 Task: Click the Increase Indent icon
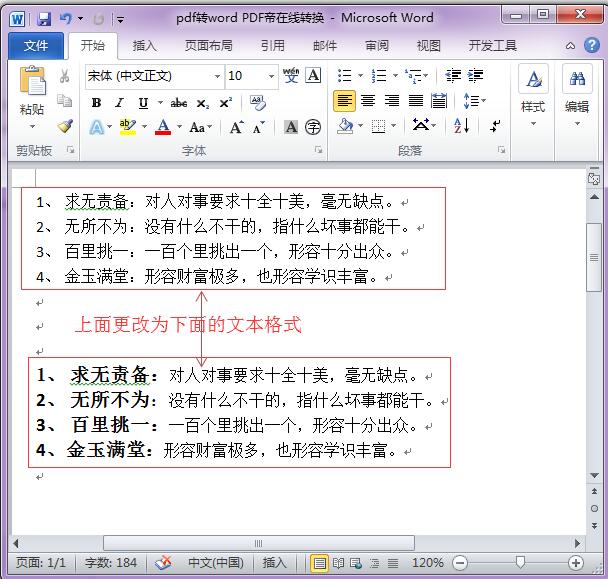tap(475, 75)
